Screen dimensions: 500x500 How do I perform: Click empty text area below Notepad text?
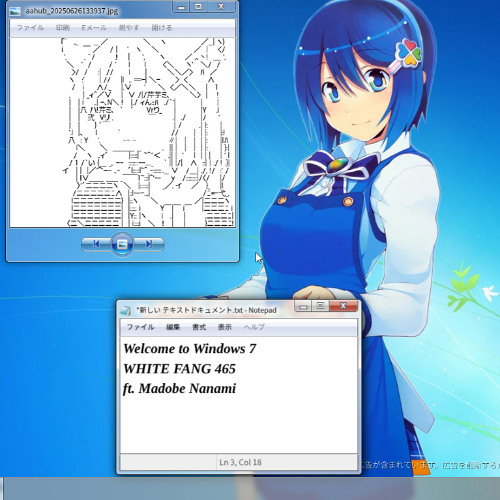[238, 425]
